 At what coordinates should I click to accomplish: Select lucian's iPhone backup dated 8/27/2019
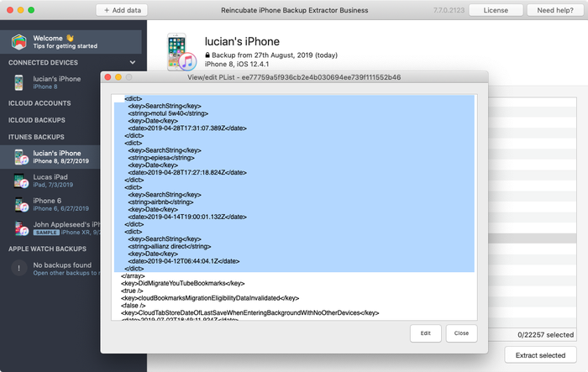(50, 157)
